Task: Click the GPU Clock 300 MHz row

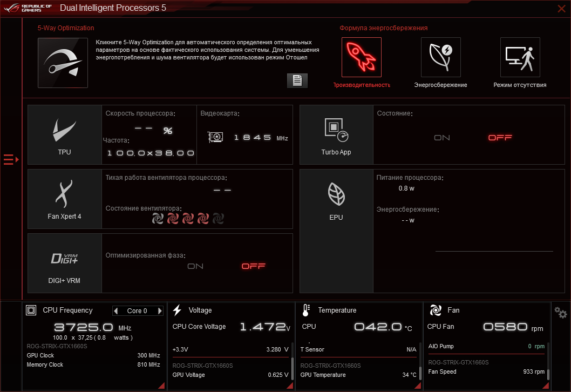Action: point(93,355)
